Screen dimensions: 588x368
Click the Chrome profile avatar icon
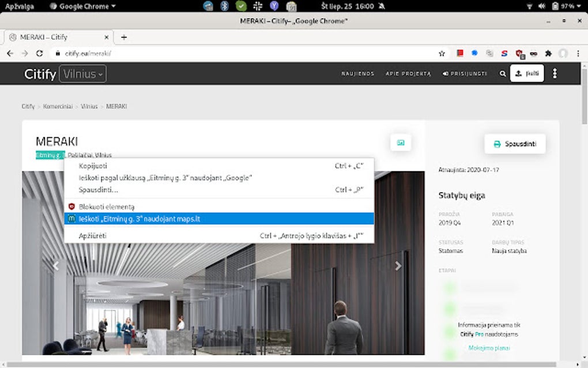[562, 52]
